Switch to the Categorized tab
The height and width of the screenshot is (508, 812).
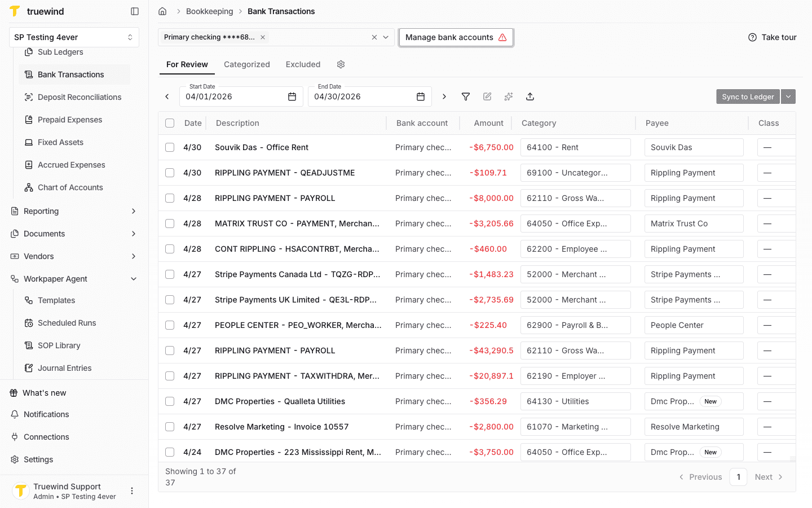pyautogui.click(x=247, y=64)
